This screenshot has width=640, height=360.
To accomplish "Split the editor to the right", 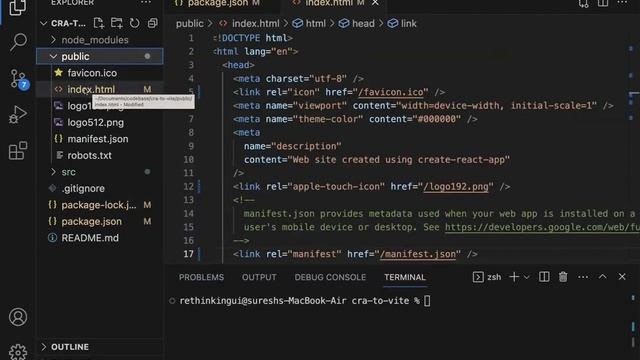I will [x=603, y=3].
